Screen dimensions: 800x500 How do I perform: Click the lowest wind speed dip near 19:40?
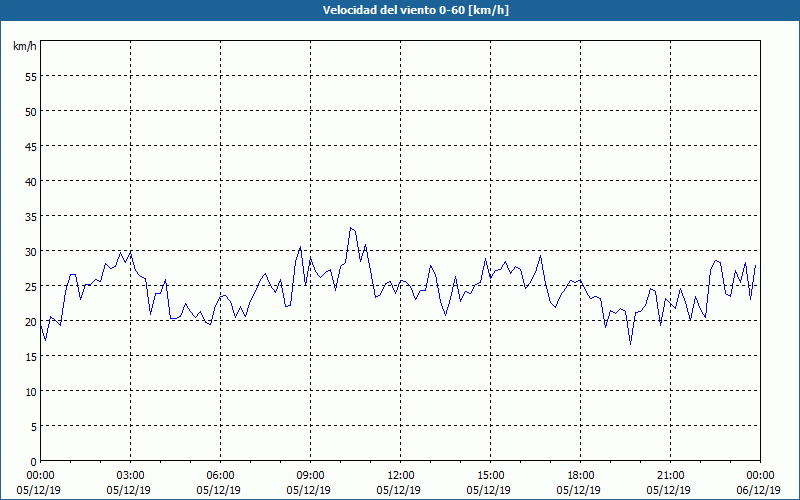point(631,344)
